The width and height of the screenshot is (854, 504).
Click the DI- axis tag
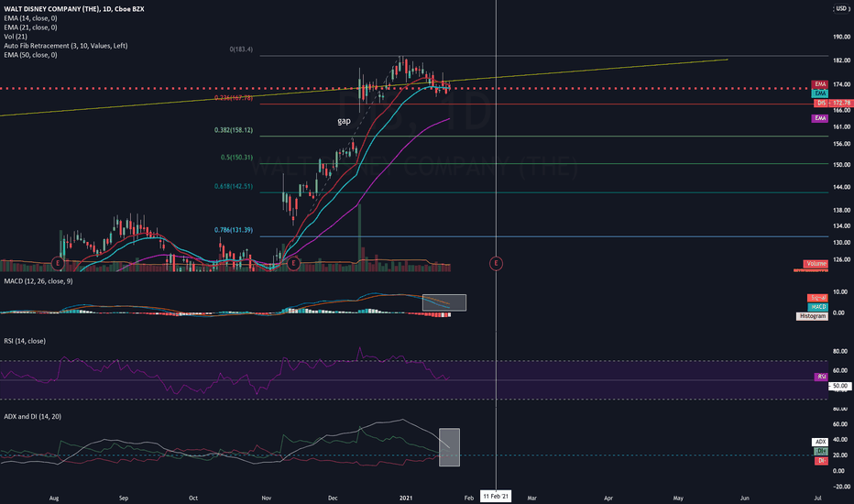[x=821, y=461]
